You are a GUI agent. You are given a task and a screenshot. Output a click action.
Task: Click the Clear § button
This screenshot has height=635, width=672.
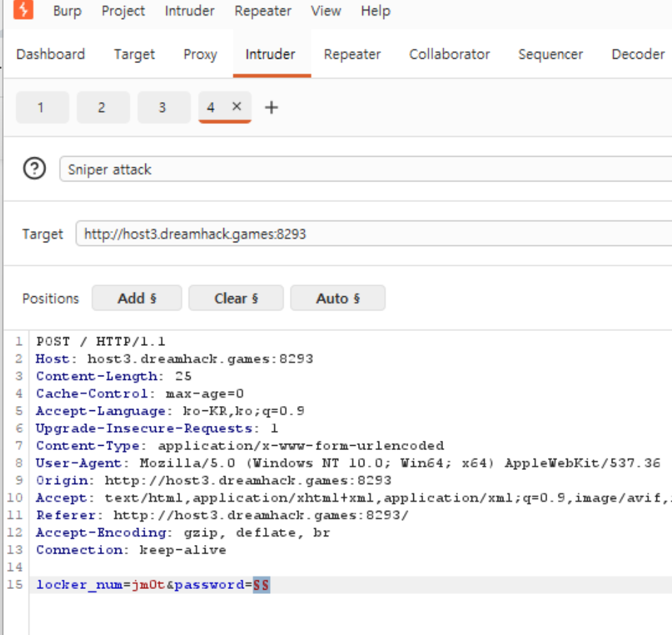236,298
